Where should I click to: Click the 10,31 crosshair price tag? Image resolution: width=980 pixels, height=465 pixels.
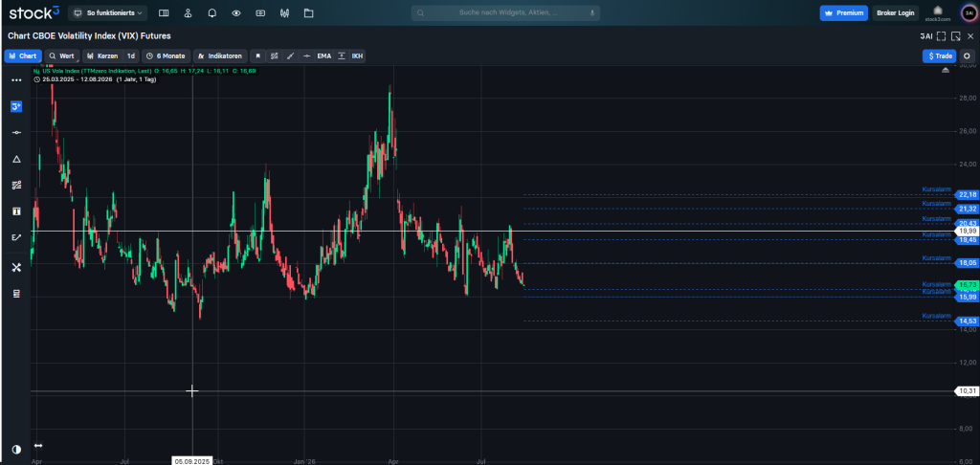(x=967, y=391)
